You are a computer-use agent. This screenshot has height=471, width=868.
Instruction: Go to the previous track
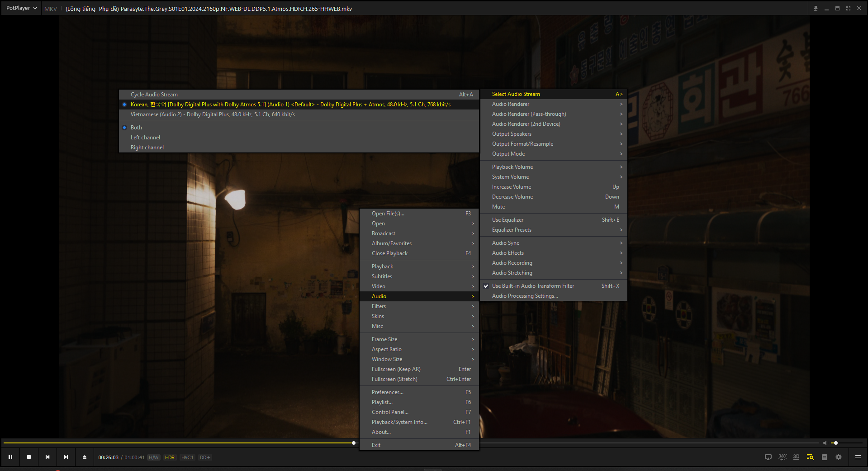[x=47, y=457]
